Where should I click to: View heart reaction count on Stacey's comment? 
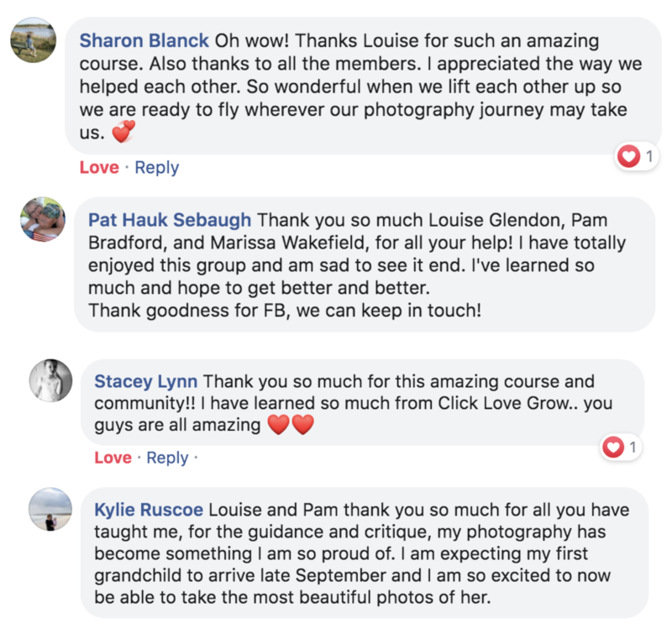click(x=622, y=448)
